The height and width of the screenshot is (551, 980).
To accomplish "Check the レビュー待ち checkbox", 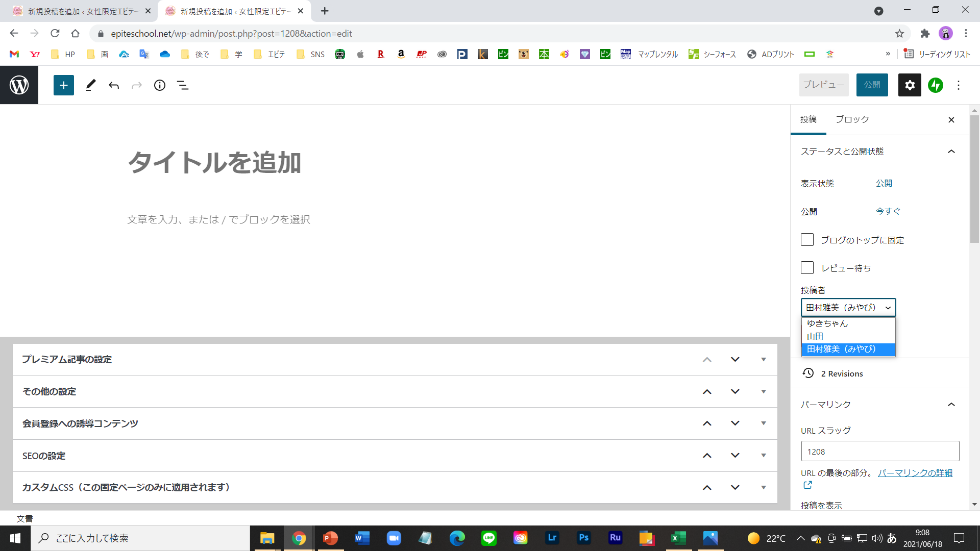I will pos(807,268).
